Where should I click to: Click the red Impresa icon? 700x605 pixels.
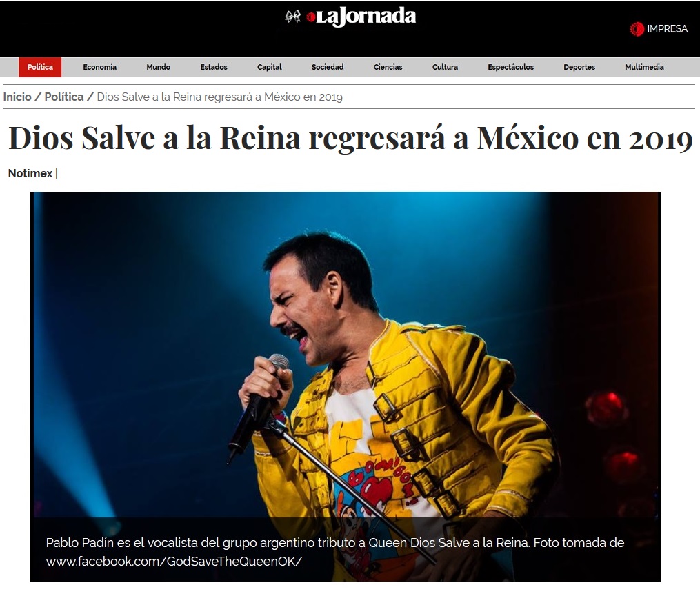click(x=637, y=29)
